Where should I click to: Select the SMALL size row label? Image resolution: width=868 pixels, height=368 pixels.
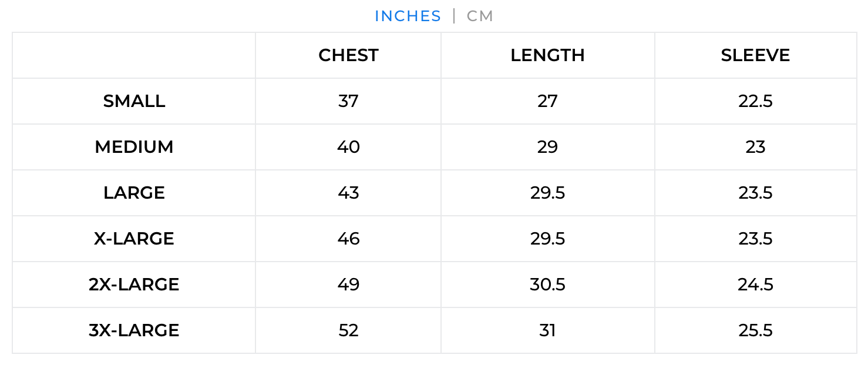pyautogui.click(x=134, y=101)
